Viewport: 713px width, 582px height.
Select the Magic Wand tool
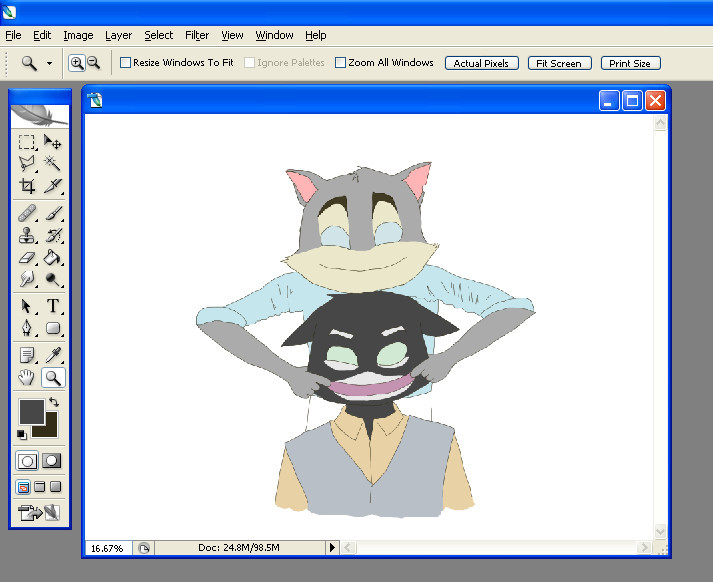point(52,163)
